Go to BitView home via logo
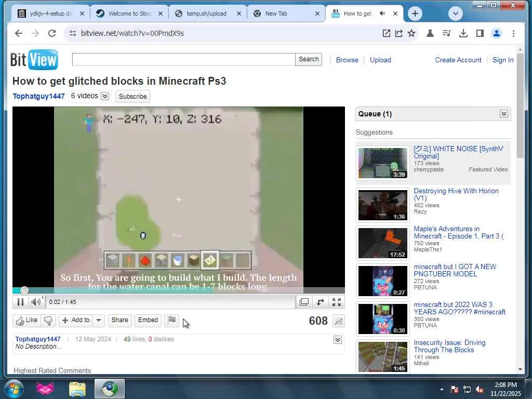The height and width of the screenshot is (399, 532). pyautogui.click(x=34, y=60)
